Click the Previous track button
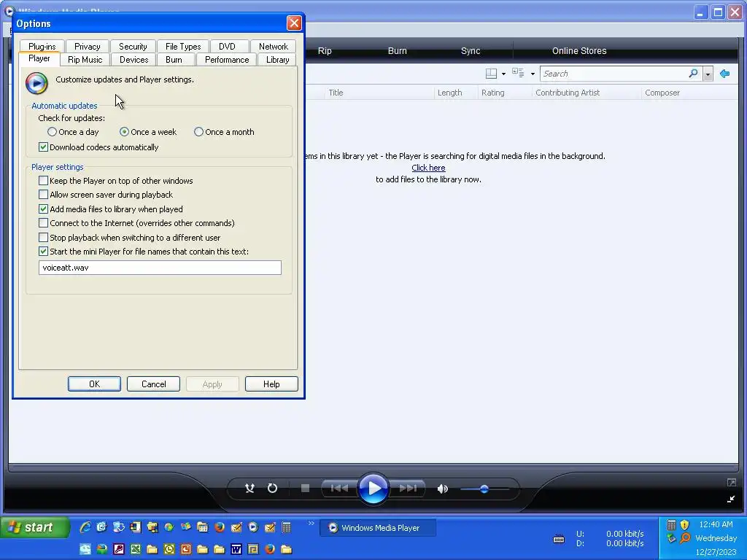The height and width of the screenshot is (560, 747). tap(338, 488)
